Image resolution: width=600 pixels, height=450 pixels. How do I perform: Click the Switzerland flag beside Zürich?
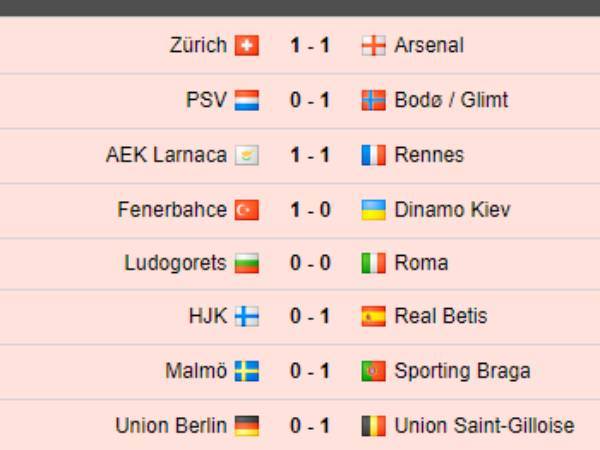[x=247, y=46]
